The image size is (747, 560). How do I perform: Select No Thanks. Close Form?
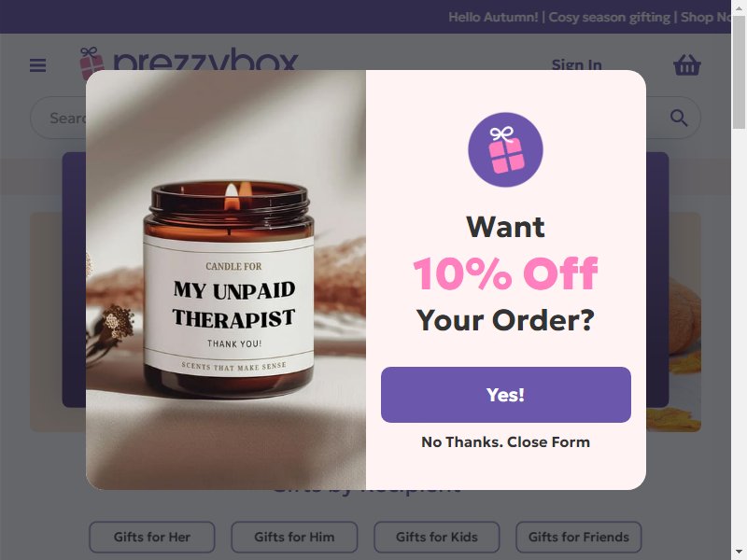[x=505, y=441]
